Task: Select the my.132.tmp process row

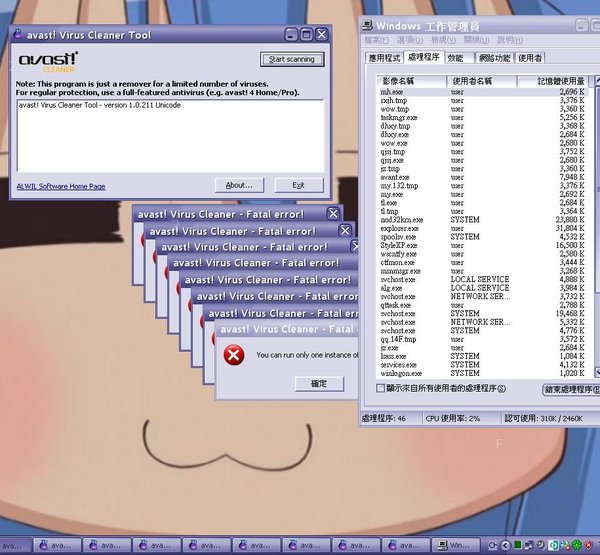Action: pos(484,186)
